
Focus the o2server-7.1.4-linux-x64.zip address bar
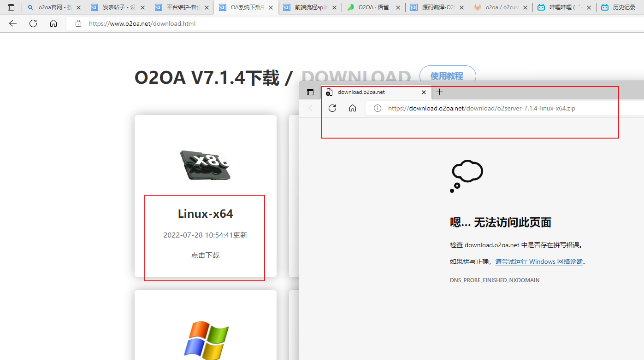(505, 108)
